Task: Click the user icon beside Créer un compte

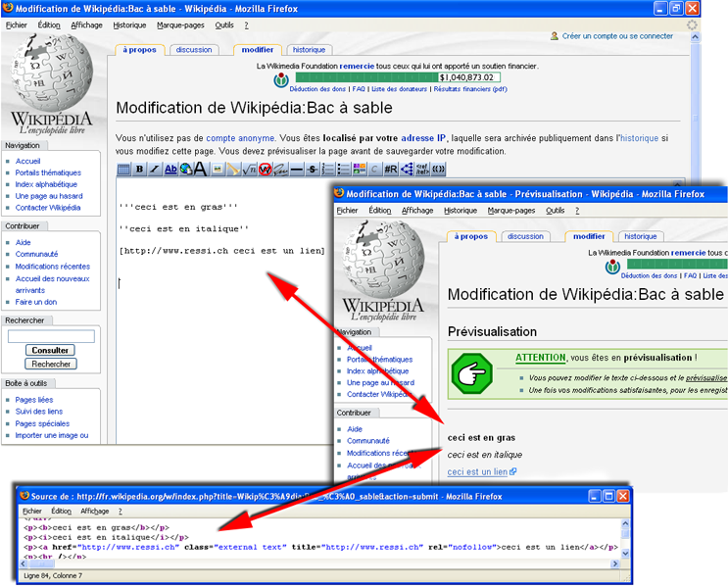Action: tap(555, 35)
